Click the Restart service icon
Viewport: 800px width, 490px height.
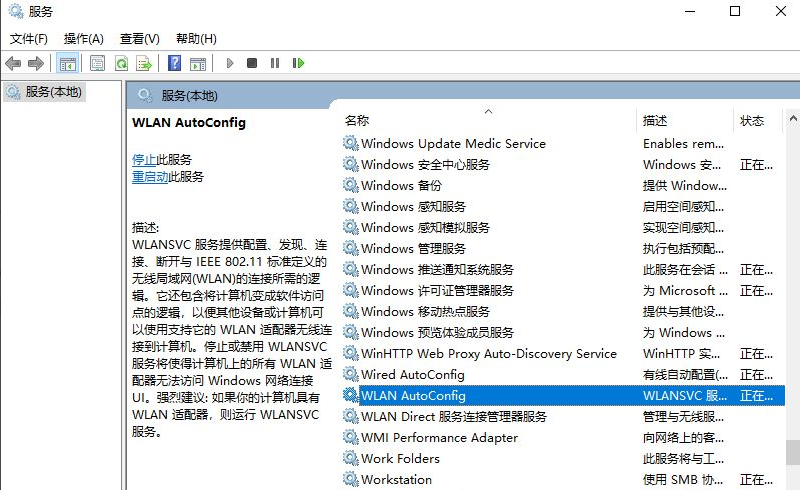click(x=298, y=63)
